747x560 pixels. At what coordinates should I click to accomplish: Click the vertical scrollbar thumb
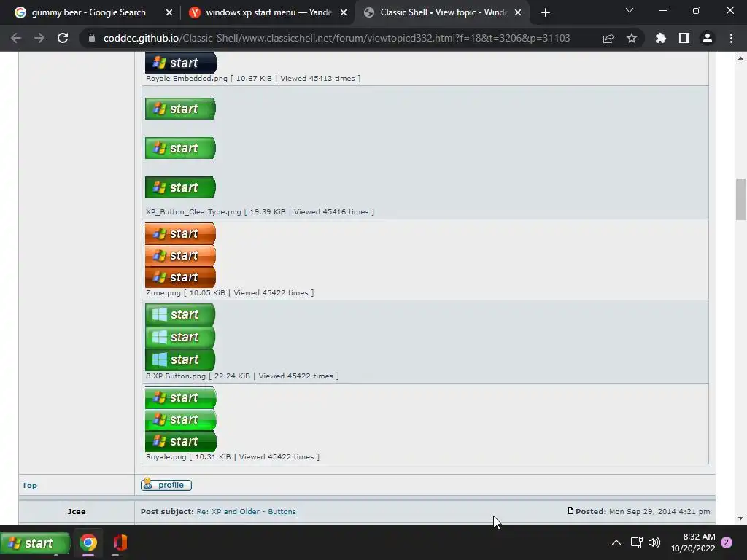point(741,199)
